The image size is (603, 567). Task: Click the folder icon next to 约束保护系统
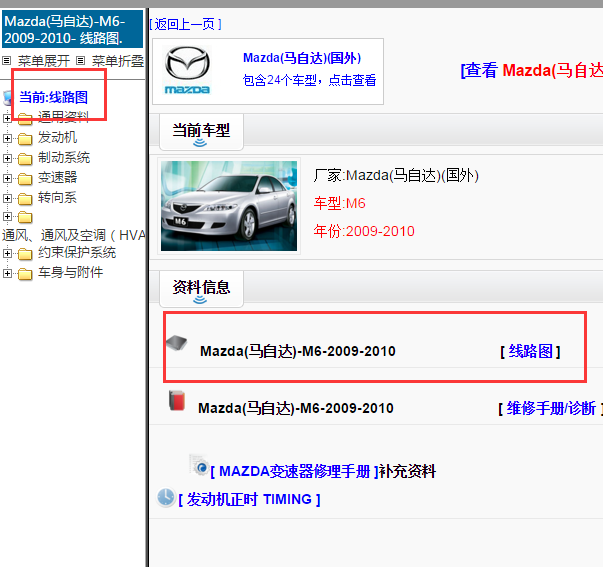tap(25, 254)
